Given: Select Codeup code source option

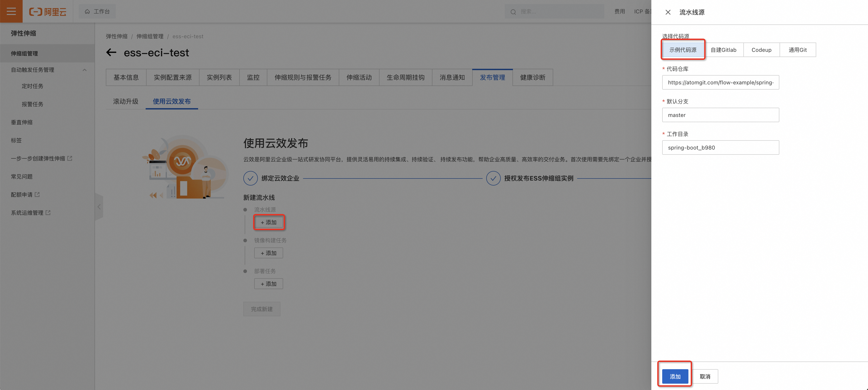Looking at the screenshot, I should click(761, 50).
